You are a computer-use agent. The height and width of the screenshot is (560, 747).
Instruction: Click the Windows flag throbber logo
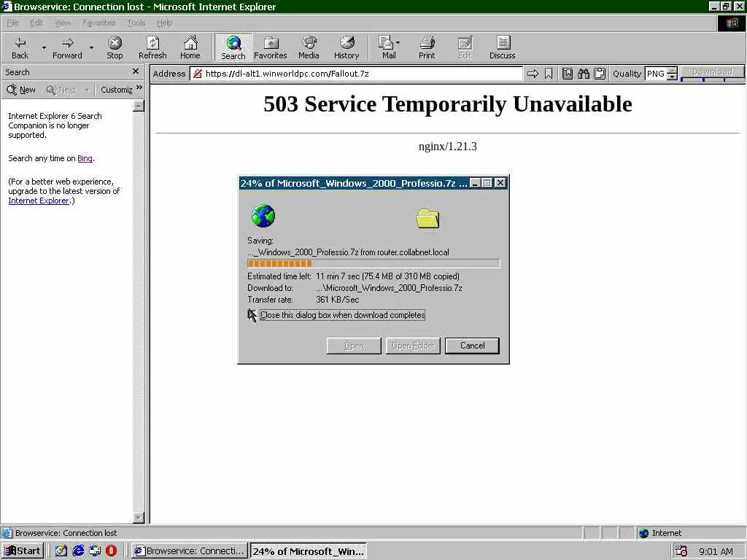[x=732, y=23]
